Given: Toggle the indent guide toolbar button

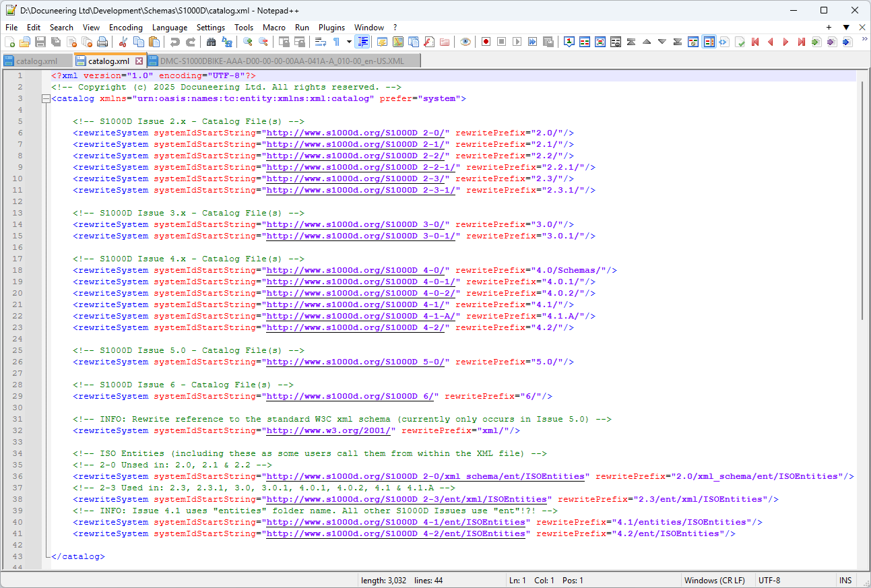Looking at the screenshot, I should click(x=363, y=42).
